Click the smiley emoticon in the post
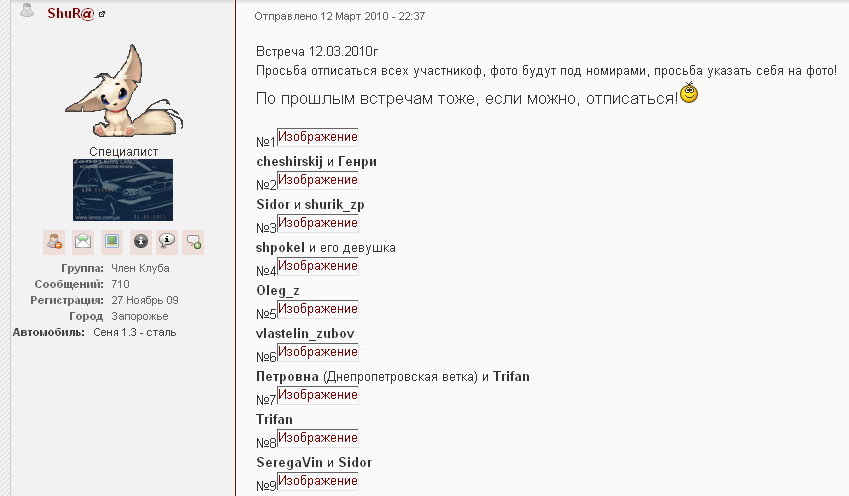Image resolution: width=849 pixels, height=496 pixels. (689, 93)
